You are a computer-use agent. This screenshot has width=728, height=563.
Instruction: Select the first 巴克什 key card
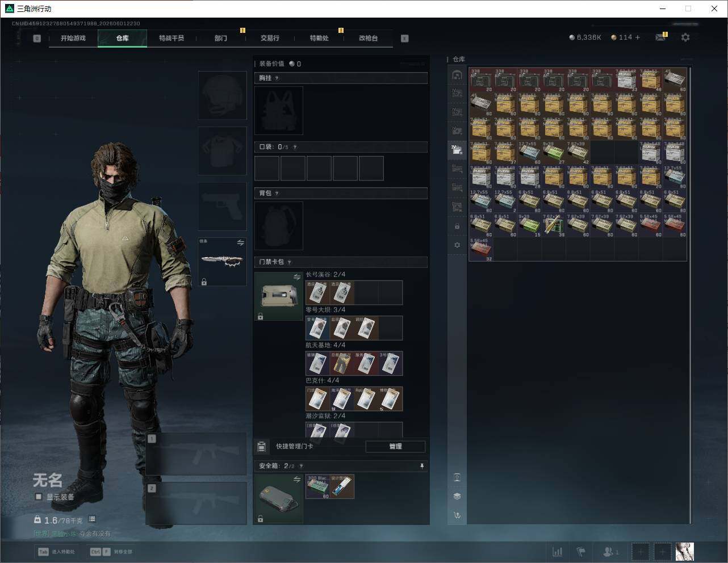tap(317, 399)
